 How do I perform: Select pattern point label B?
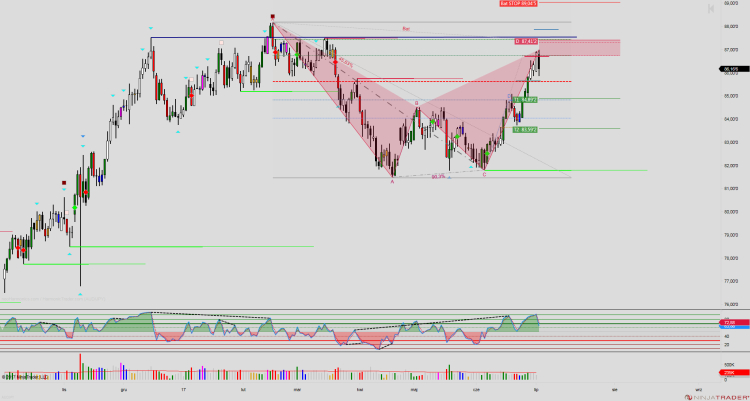point(417,103)
